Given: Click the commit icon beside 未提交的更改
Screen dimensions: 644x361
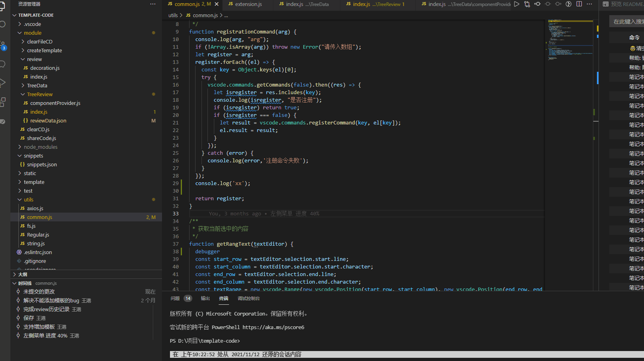Looking at the screenshot, I should coord(18,292).
